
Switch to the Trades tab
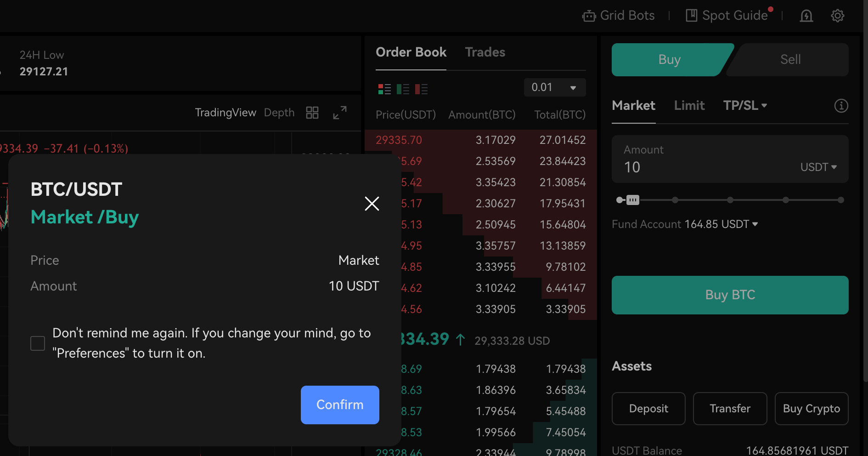pos(485,52)
